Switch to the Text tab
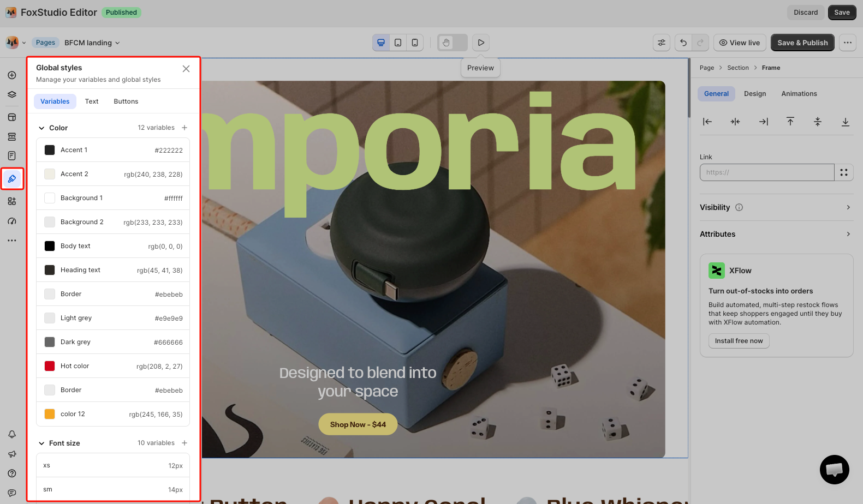Screen dimensions: 863x504 (92, 101)
